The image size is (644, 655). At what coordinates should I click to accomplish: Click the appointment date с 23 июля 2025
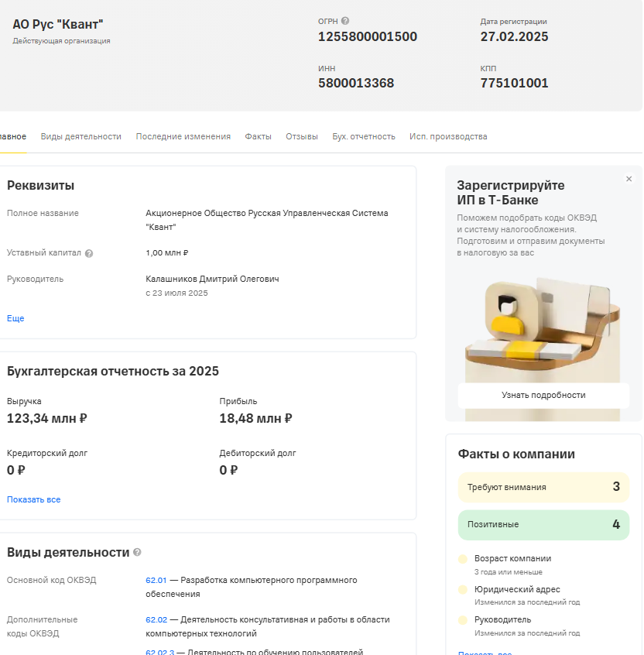[176, 293]
